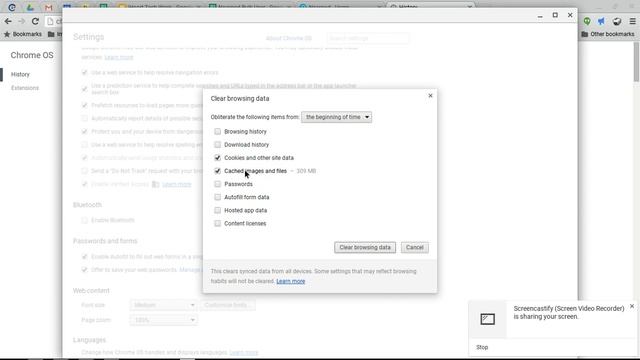Click the Bookmarks star item
The image size is (640, 360).
tap(23, 34)
